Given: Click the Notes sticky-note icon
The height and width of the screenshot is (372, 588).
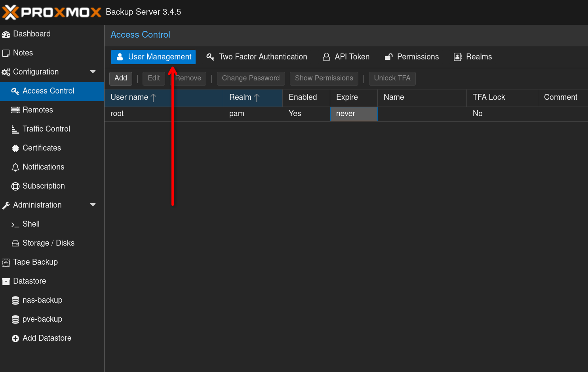Looking at the screenshot, I should tap(6, 53).
